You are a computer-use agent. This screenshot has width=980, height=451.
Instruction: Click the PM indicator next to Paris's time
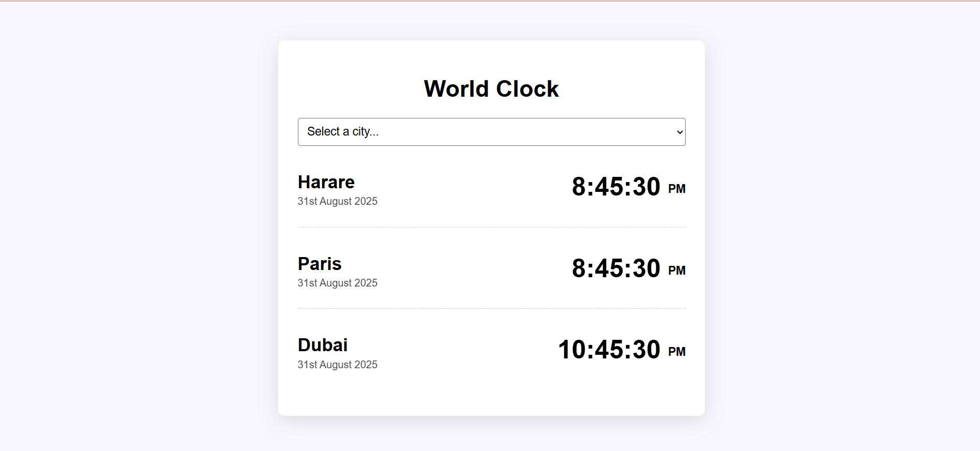676,270
